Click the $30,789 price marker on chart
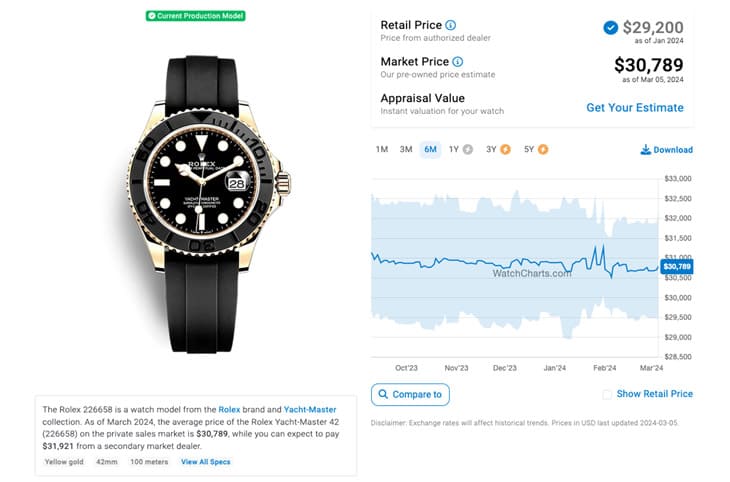This screenshot has width=730, height=482. 676,266
